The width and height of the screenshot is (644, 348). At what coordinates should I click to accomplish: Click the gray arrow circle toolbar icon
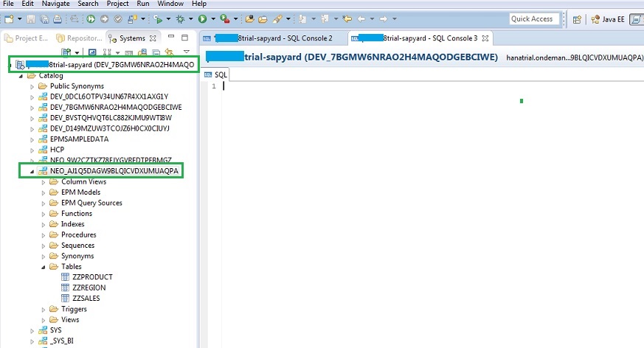click(x=104, y=19)
